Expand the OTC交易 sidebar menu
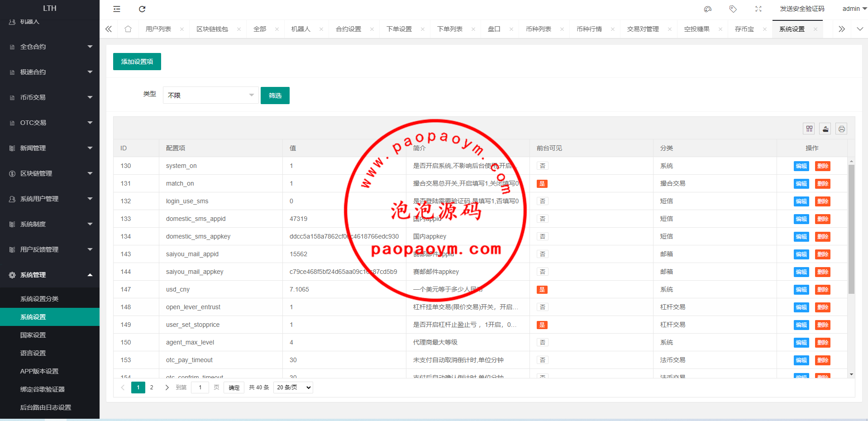This screenshot has height=421, width=868. (x=50, y=123)
